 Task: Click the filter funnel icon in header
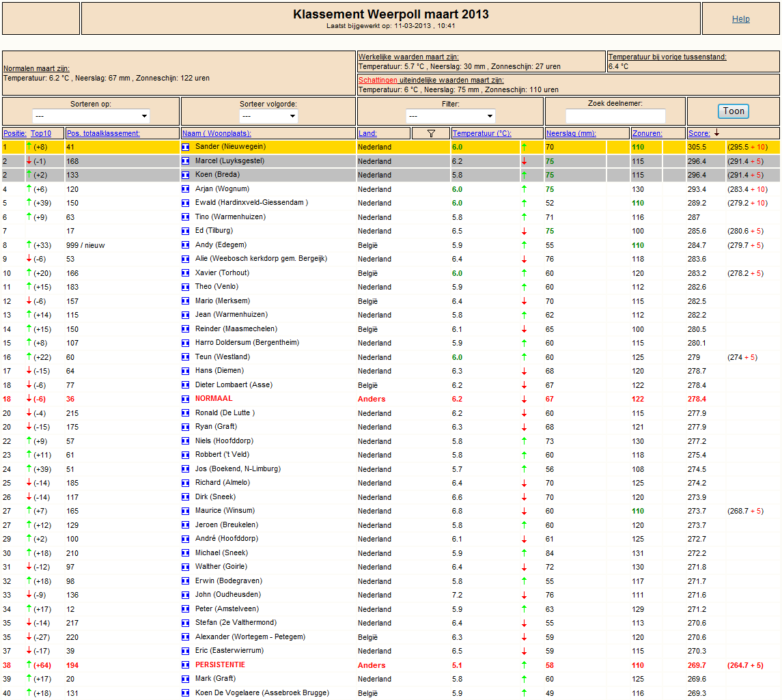pyautogui.click(x=431, y=133)
